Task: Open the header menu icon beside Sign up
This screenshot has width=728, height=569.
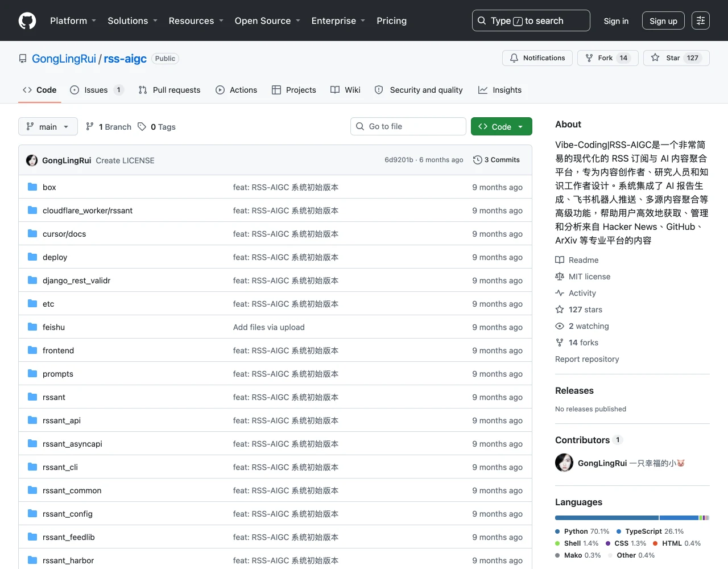Action: [x=701, y=20]
